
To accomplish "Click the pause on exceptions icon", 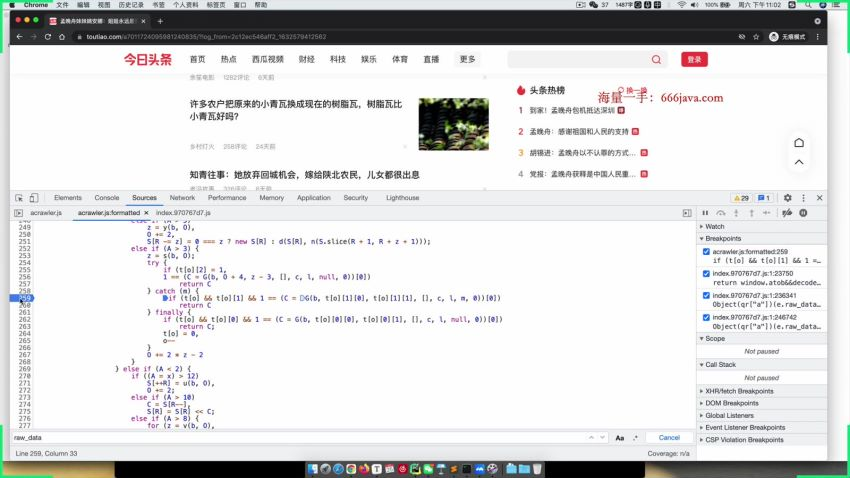I will click(x=803, y=213).
